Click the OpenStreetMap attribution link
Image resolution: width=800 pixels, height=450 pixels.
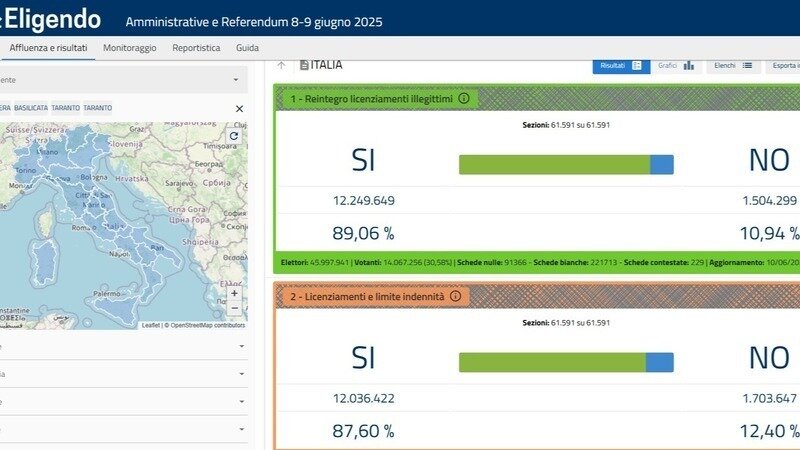pyautogui.click(x=207, y=325)
